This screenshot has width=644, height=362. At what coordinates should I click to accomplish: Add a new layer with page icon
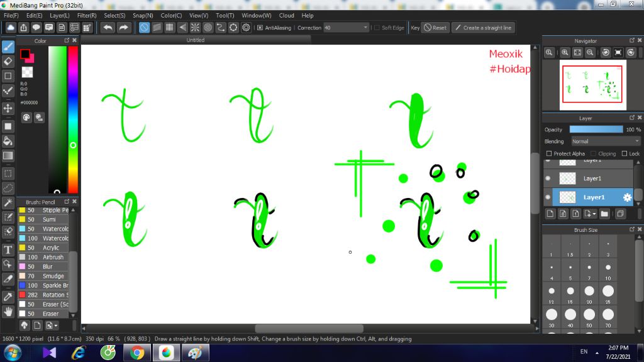(x=550, y=214)
